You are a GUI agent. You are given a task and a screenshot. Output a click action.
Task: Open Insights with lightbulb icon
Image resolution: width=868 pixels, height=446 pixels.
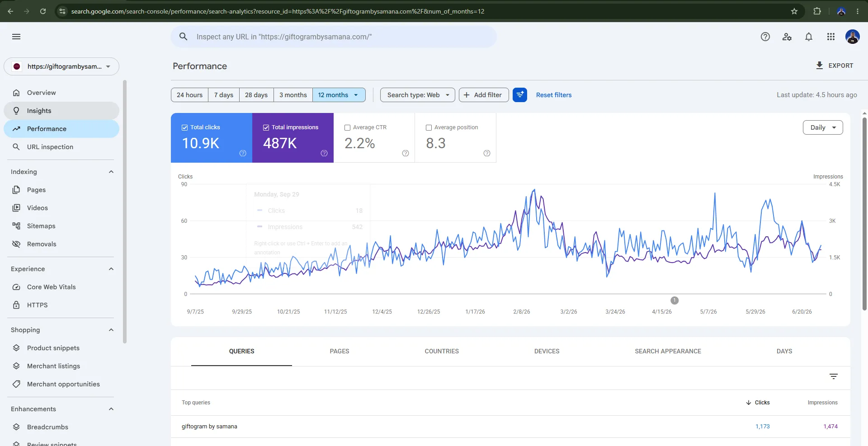(16, 111)
